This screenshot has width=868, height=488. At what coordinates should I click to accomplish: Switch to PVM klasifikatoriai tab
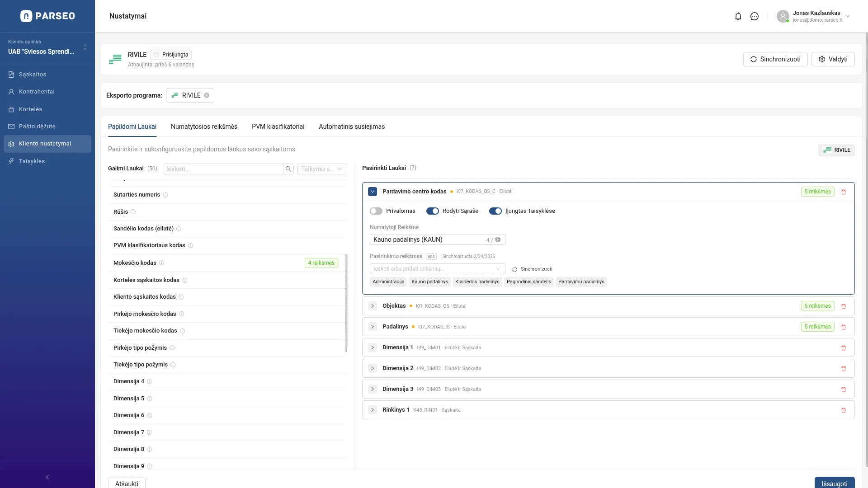tap(278, 127)
